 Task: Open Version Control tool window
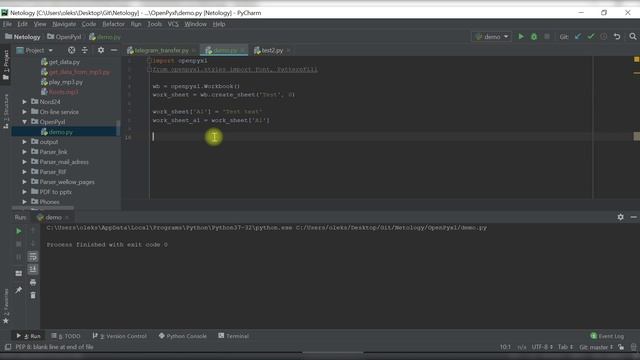[120, 336]
